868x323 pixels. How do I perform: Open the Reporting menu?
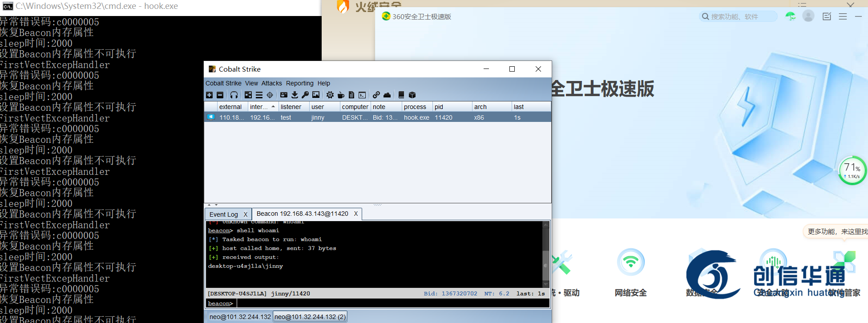[x=299, y=83]
